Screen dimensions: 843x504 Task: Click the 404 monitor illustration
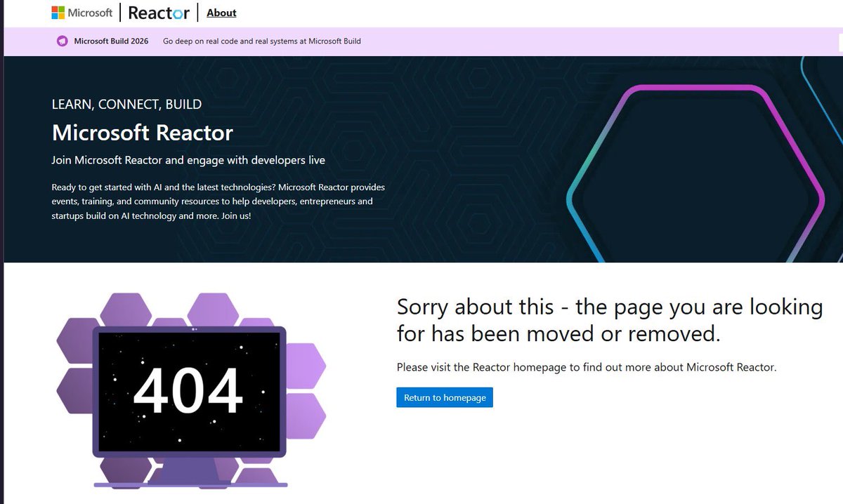pos(190,390)
